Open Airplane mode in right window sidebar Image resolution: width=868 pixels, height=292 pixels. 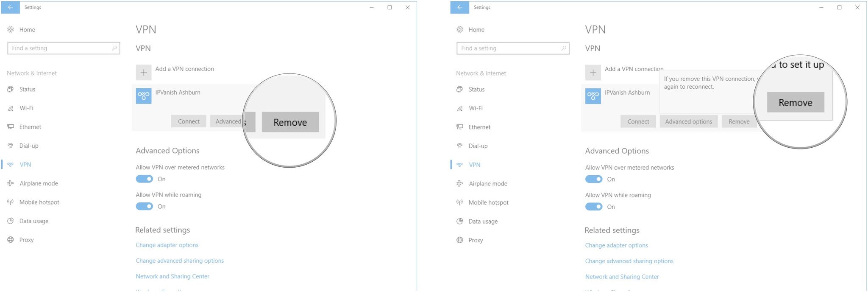click(x=482, y=183)
